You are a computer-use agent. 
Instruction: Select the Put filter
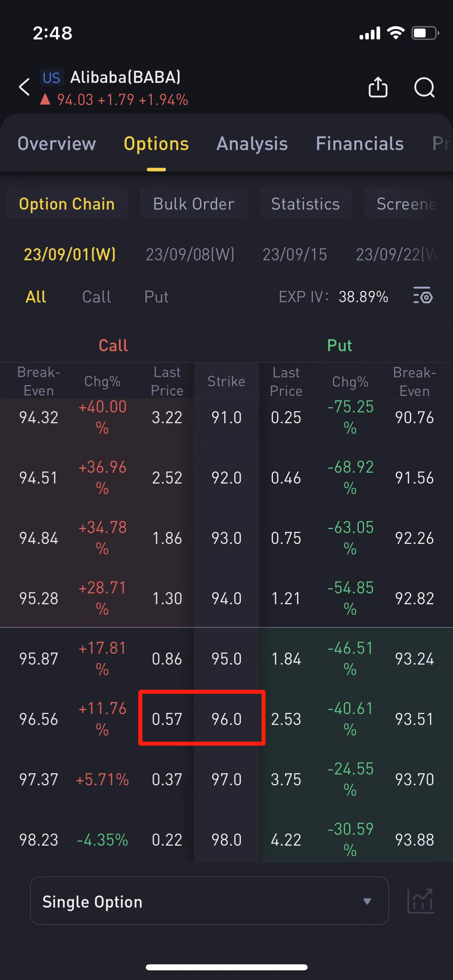pos(156,297)
